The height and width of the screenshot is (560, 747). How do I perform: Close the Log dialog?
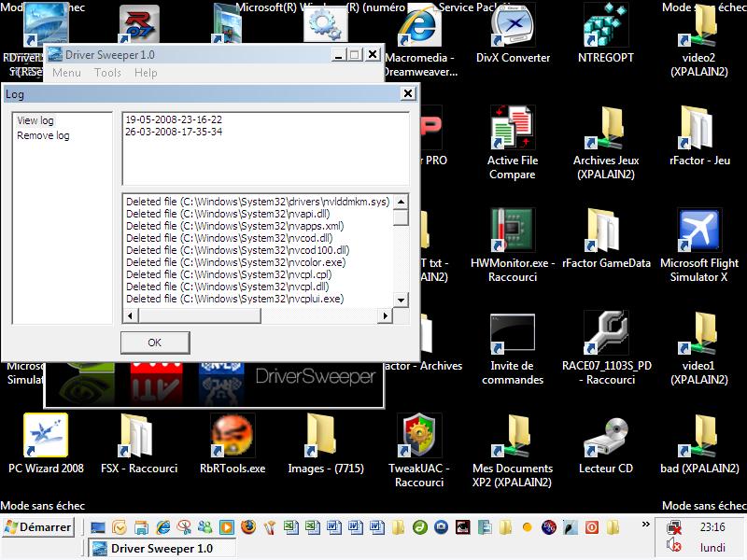(408, 93)
